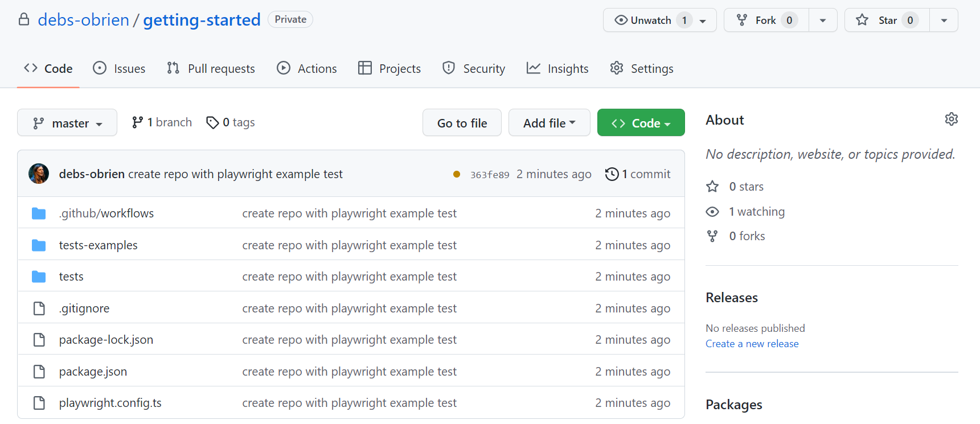Open the Actions tab
980x424 pixels.
point(307,68)
